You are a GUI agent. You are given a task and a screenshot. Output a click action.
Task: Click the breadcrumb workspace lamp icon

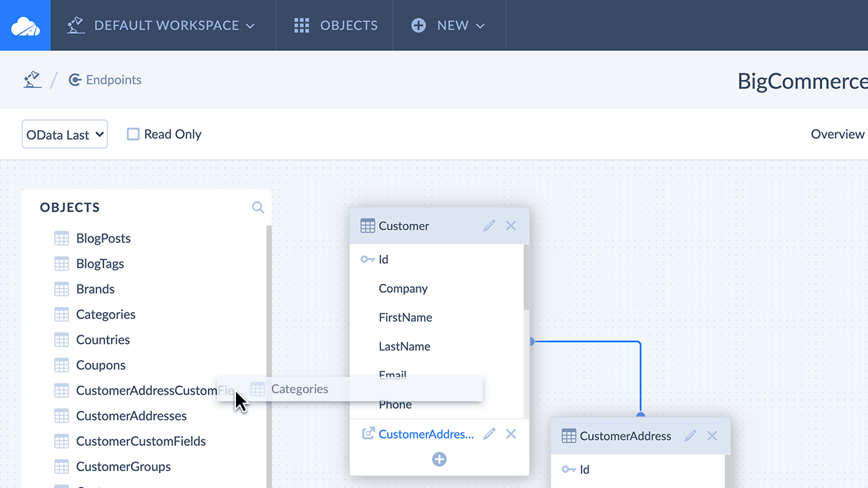[x=32, y=80]
